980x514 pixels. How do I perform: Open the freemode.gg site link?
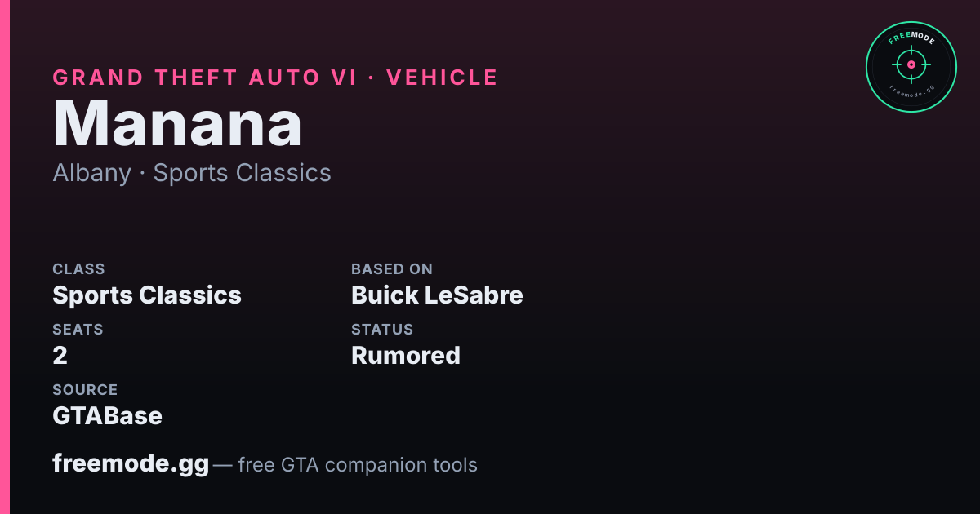tap(131, 464)
